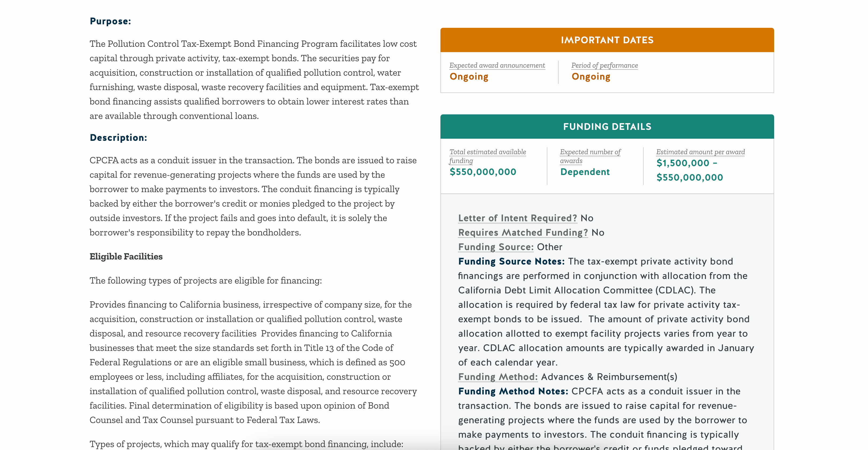The width and height of the screenshot is (868, 450).
Task: Click the 'Description:' heading
Action: (x=118, y=138)
